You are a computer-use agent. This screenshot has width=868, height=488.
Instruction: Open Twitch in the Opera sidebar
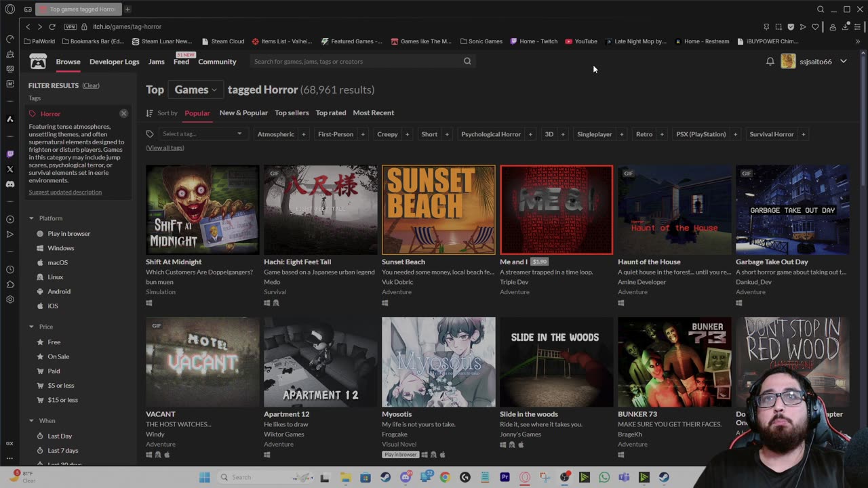10,155
